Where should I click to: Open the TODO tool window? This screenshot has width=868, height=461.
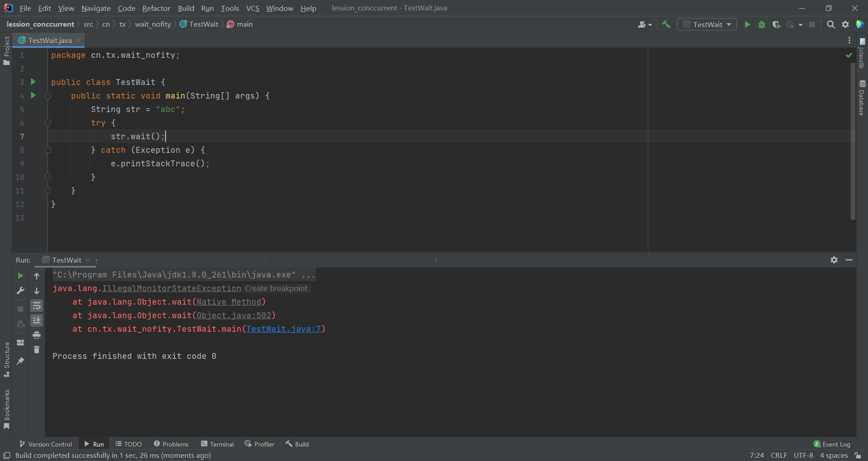[129, 444]
